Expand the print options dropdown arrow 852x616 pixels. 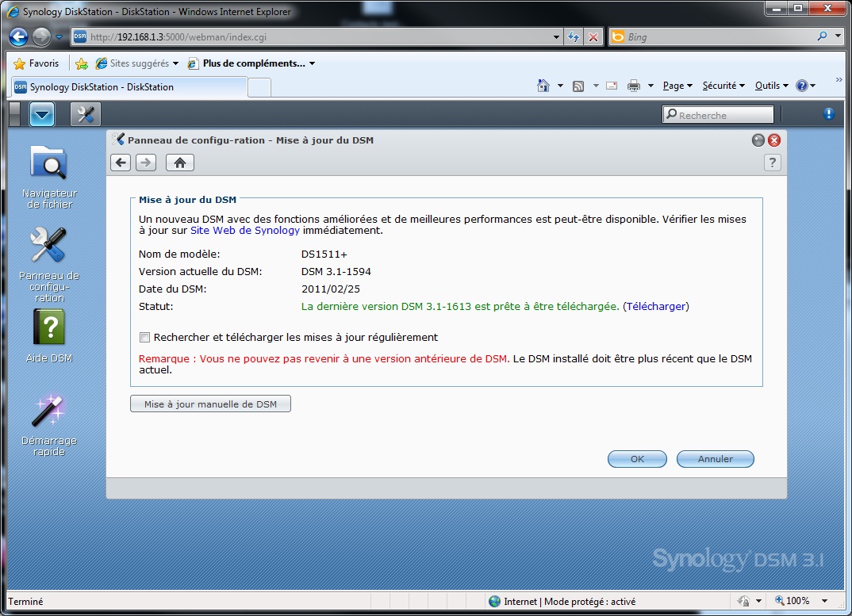coord(651,86)
